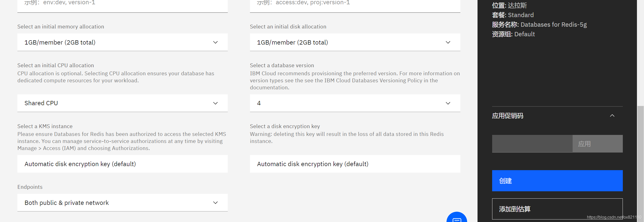Click the promo code input field
Image resolution: width=644 pixels, height=222 pixels.
(532, 144)
